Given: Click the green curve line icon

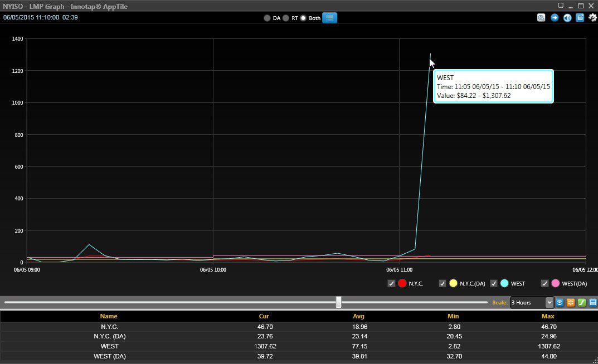Looking at the screenshot, I should coord(582,302).
